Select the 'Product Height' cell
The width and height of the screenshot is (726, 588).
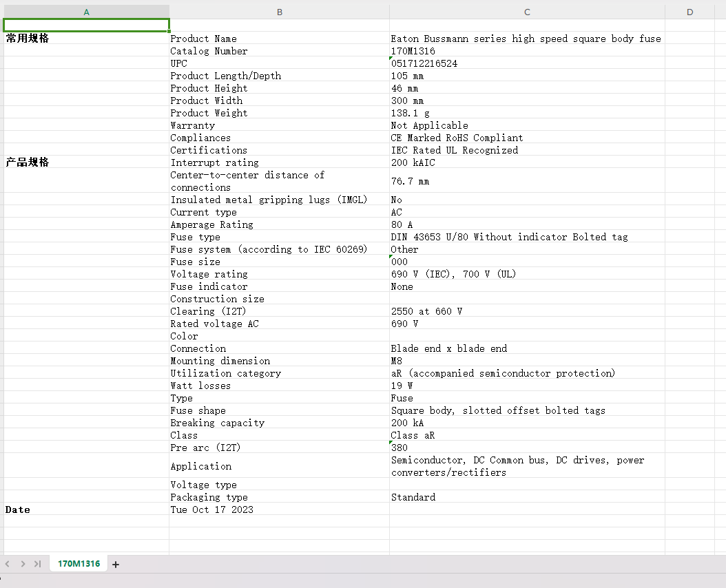tap(280, 88)
